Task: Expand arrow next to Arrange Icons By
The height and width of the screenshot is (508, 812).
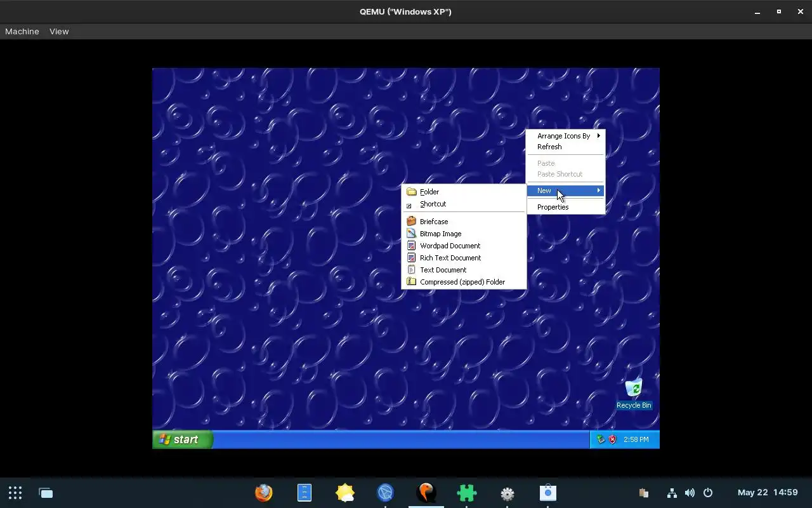Action: click(598, 135)
